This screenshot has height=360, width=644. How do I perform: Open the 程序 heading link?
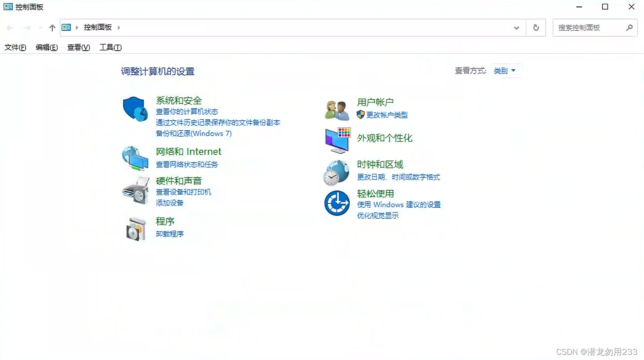[x=165, y=221]
